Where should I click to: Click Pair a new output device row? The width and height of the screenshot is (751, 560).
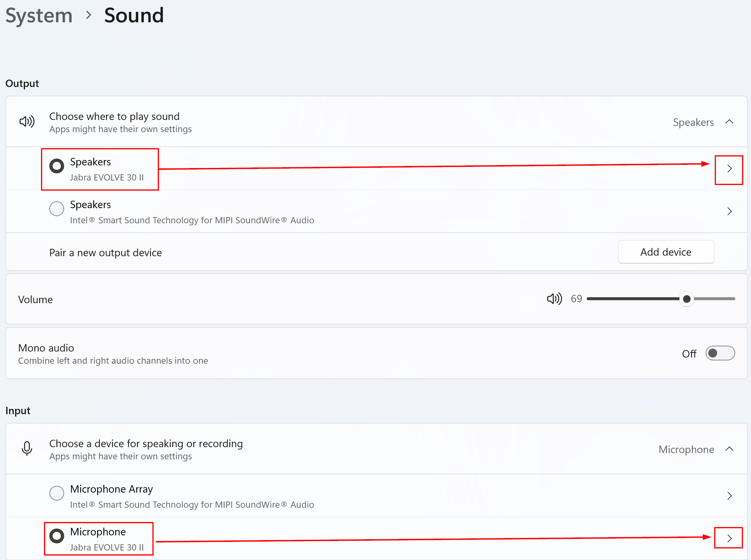tap(105, 253)
